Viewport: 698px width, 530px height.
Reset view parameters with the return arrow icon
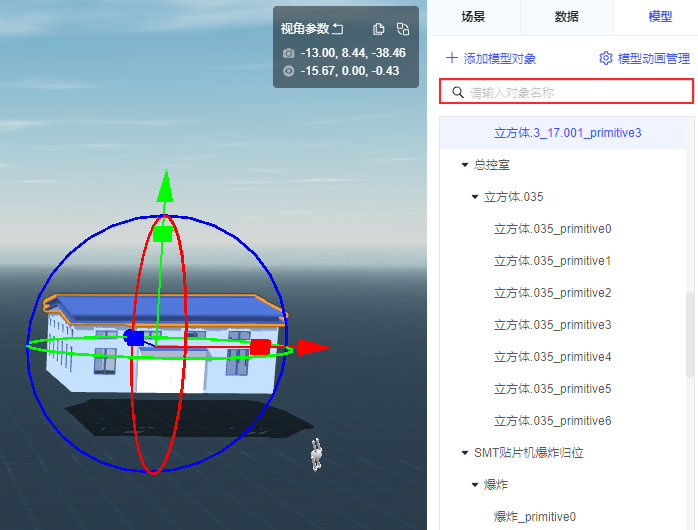click(x=338, y=29)
